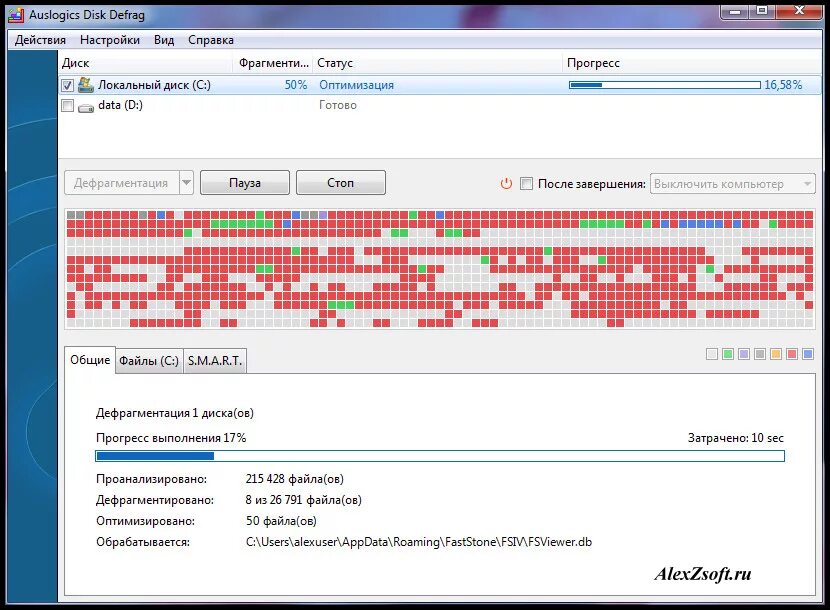Sort by the Прогресс column header
The height and width of the screenshot is (610, 830).
(x=692, y=63)
